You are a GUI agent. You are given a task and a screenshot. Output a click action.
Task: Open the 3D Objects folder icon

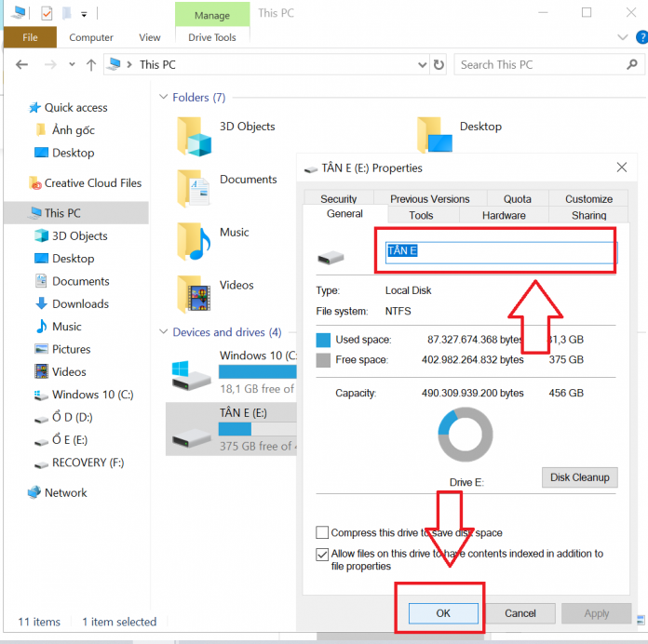point(195,136)
